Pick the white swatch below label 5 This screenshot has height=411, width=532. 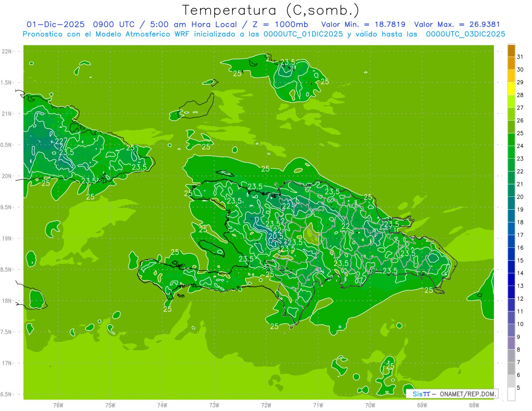(511, 394)
